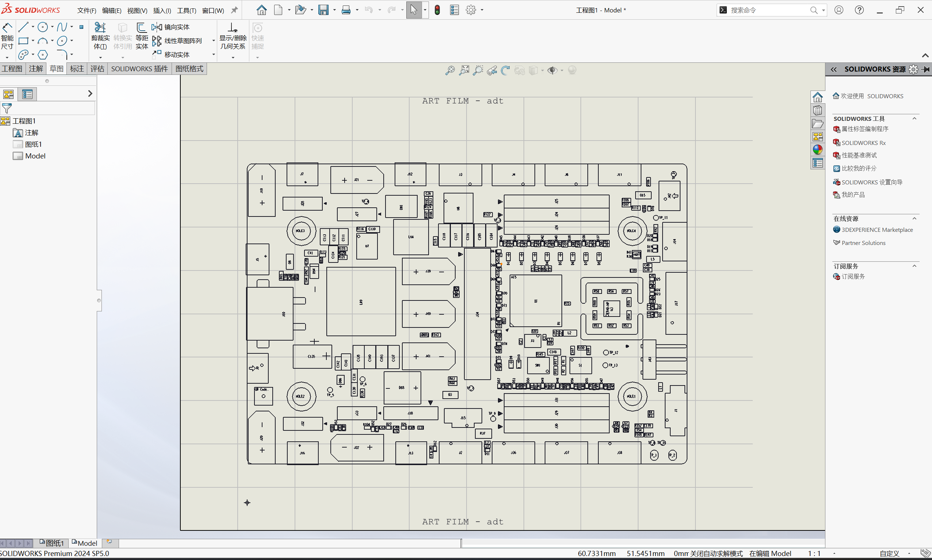Switch to the PropertyManager panel view
The image size is (932, 560).
[x=27, y=94]
